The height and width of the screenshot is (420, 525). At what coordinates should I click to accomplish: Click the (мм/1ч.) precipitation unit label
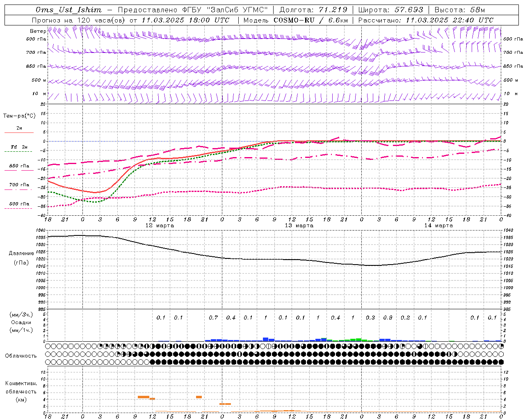21,330
